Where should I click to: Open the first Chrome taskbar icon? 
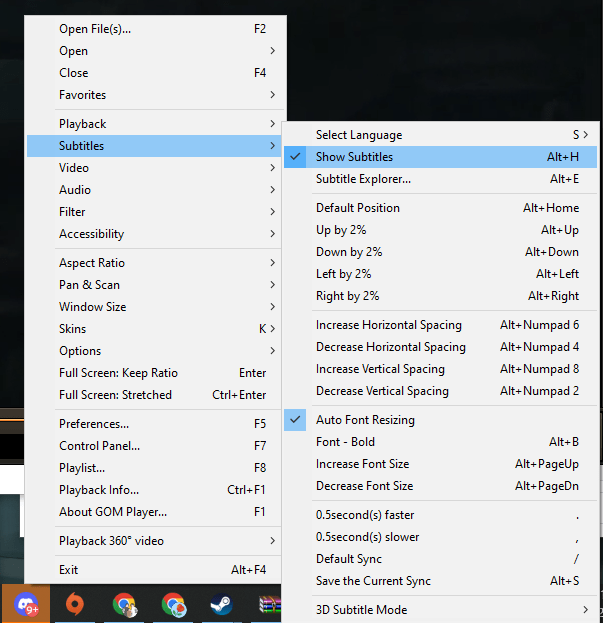click(x=124, y=604)
